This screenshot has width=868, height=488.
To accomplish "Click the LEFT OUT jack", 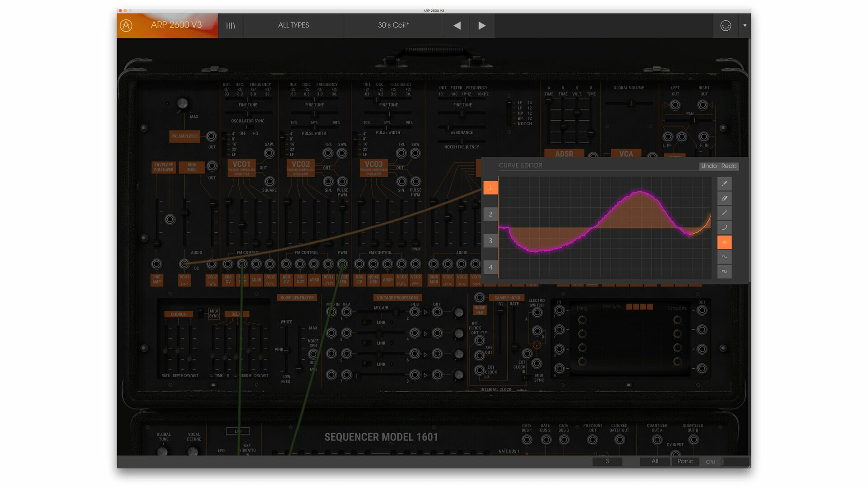I will coord(675,105).
